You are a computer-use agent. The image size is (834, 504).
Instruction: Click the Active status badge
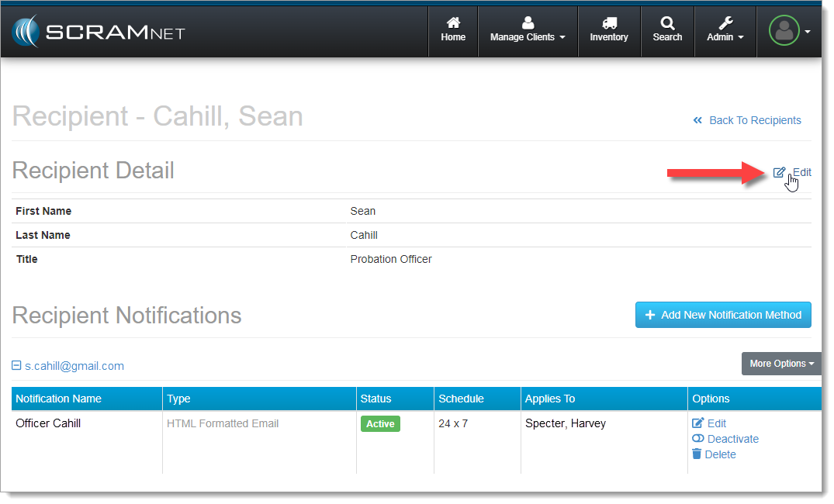(380, 424)
